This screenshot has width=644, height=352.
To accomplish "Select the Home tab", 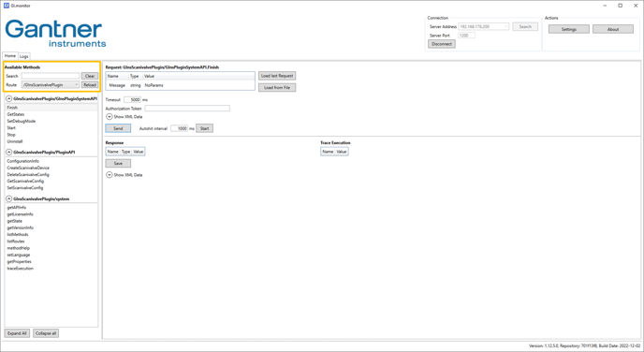I will (10, 56).
